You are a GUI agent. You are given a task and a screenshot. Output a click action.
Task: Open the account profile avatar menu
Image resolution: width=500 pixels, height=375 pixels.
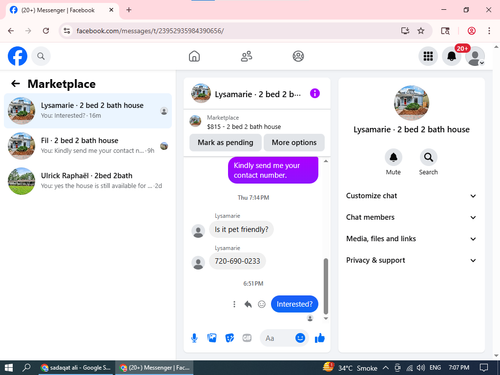click(475, 56)
